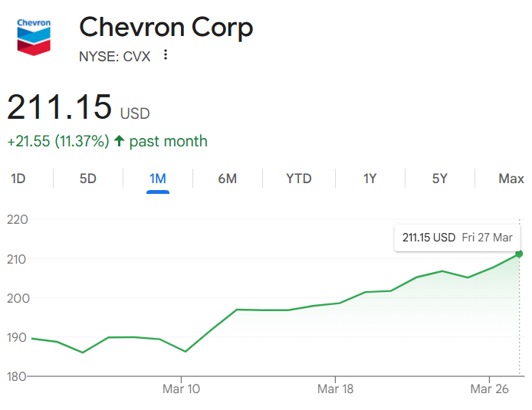Click the Mar 26 date marker

490,389
